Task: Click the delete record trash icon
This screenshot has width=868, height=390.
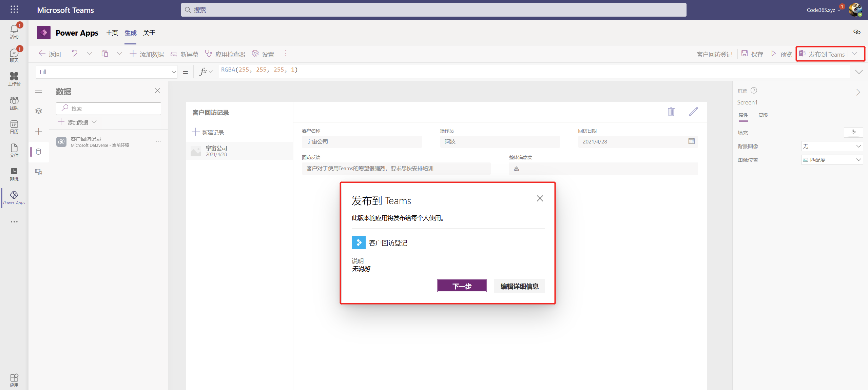Action: coord(671,112)
